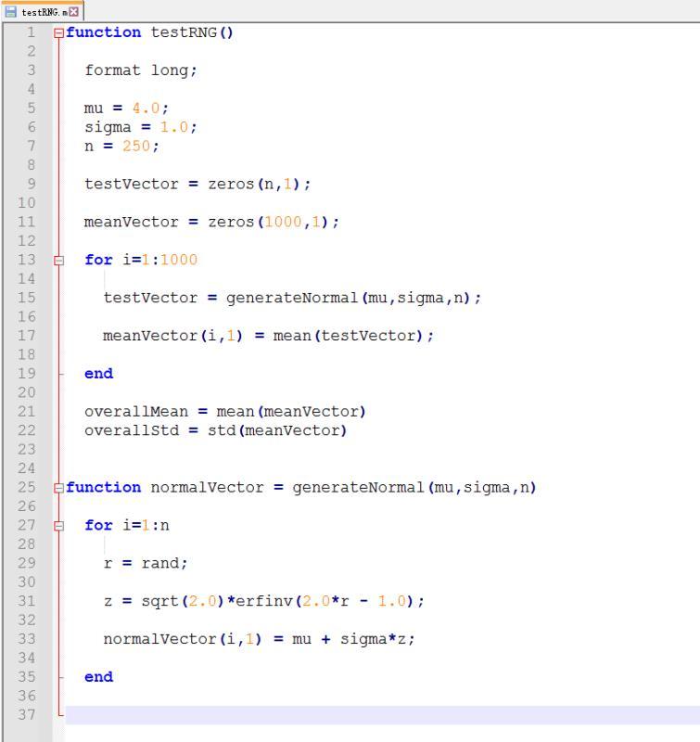
Task: Click 'r = rand;' on line 29
Action: (146, 563)
